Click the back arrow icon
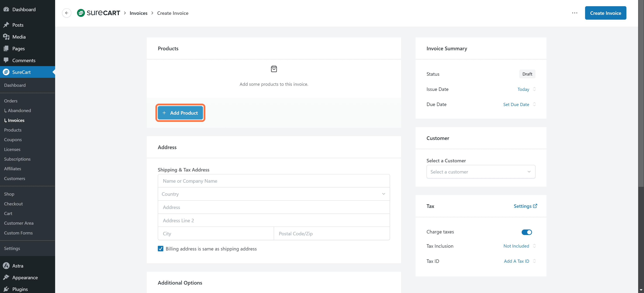The height and width of the screenshot is (293, 644). tap(67, 13)
